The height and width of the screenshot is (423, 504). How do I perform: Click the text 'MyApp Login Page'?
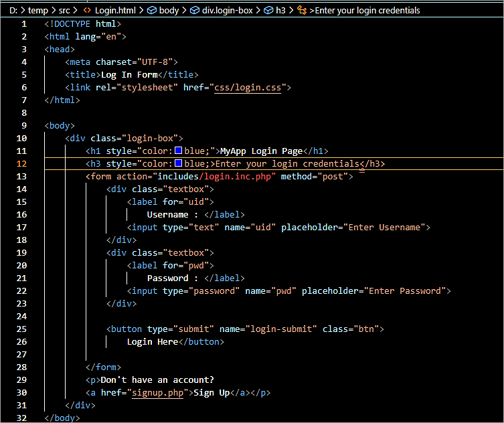click(x=261, y=151)
